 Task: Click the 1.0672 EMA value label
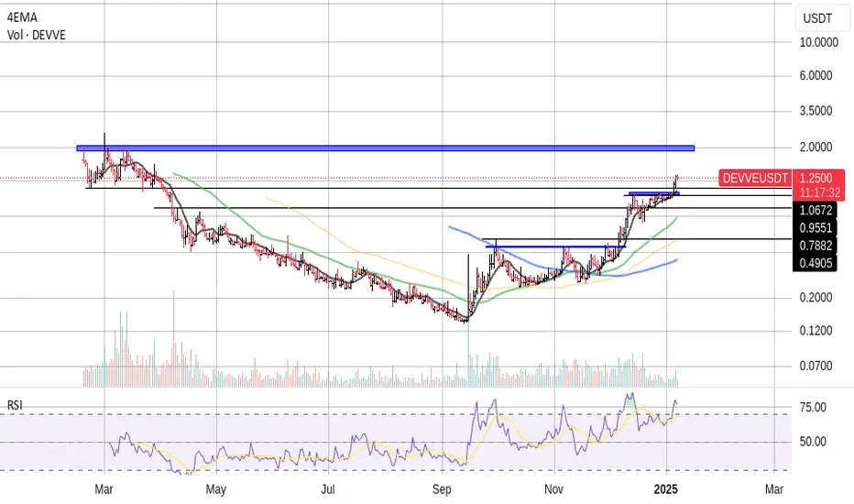pos(815,211)
